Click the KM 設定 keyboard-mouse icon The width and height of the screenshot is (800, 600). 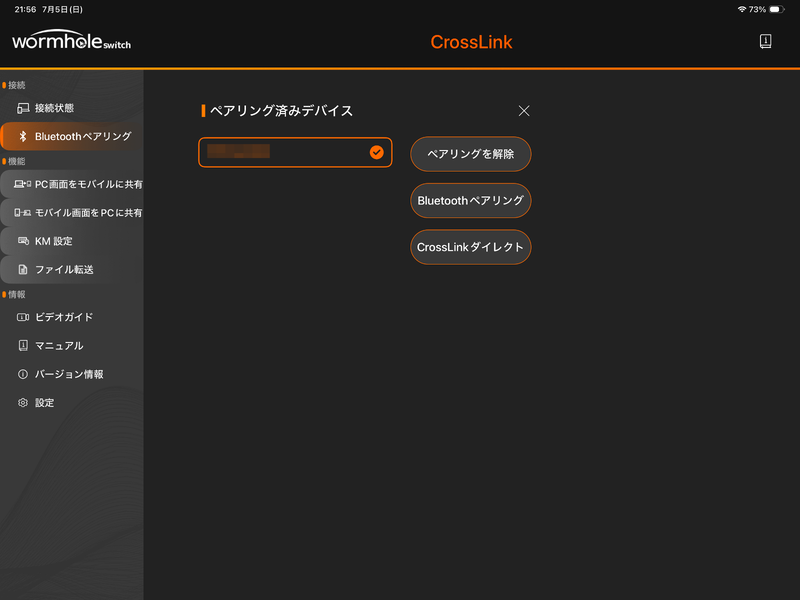(x=23, y=241)
